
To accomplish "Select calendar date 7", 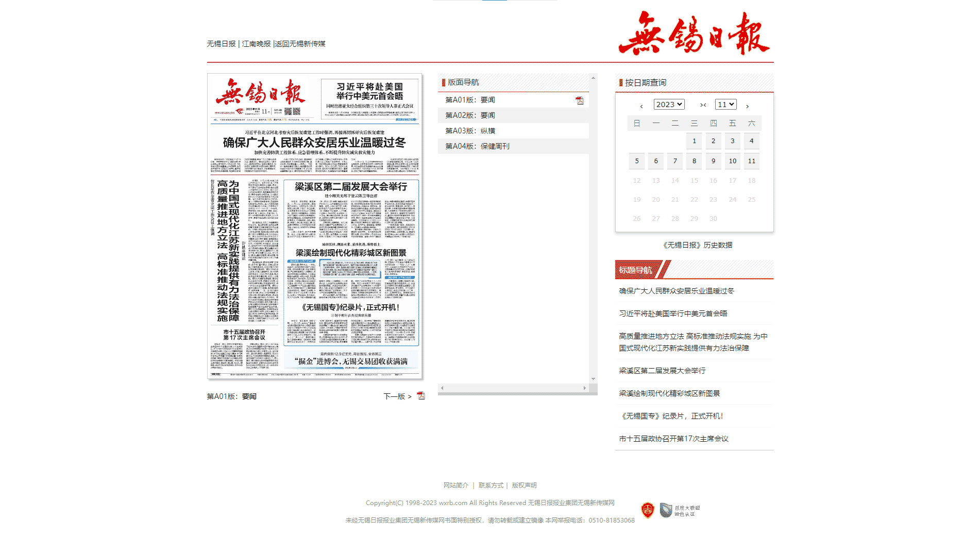I will (675, 161).
